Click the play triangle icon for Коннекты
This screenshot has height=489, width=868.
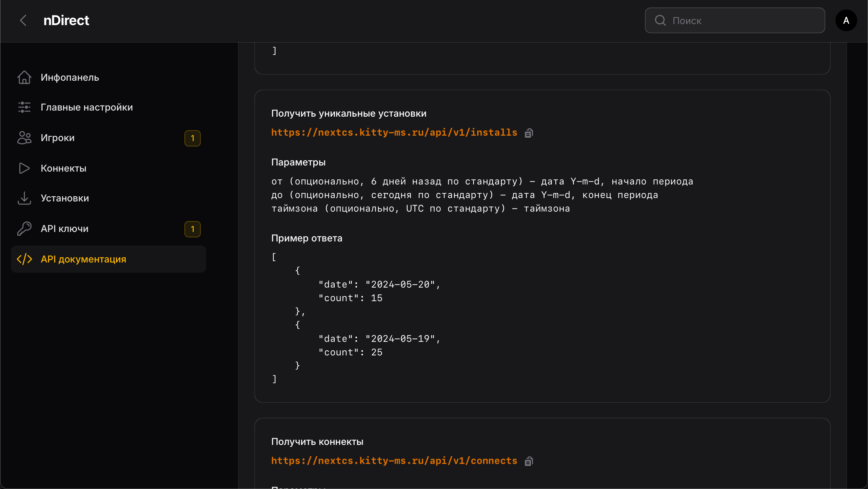24,168
